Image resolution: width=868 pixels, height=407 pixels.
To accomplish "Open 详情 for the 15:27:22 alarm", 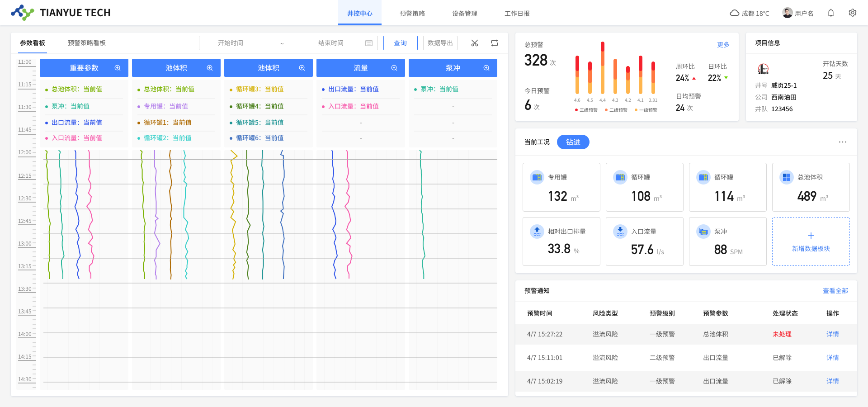I will (x=833, y=334).
